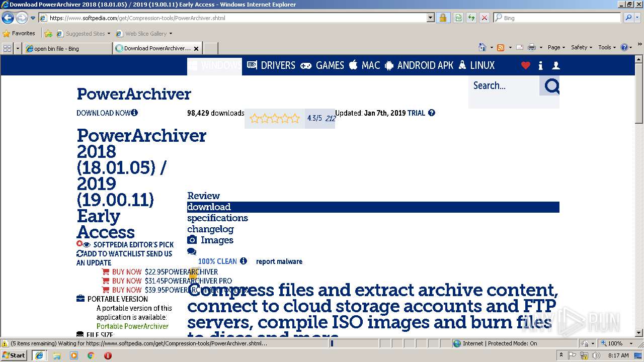
Task: Close the Download PowerArchiver tab
Action: (196, 49)
